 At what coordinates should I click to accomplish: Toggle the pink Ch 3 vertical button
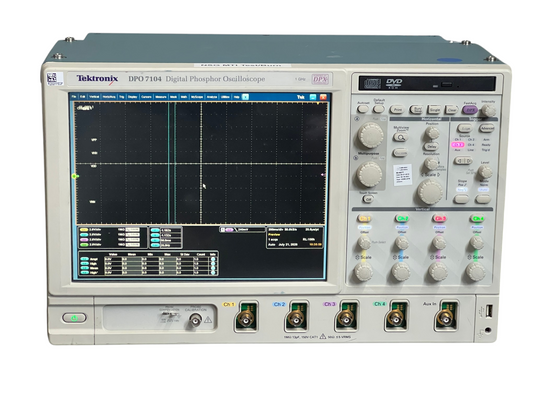(439, 218)
